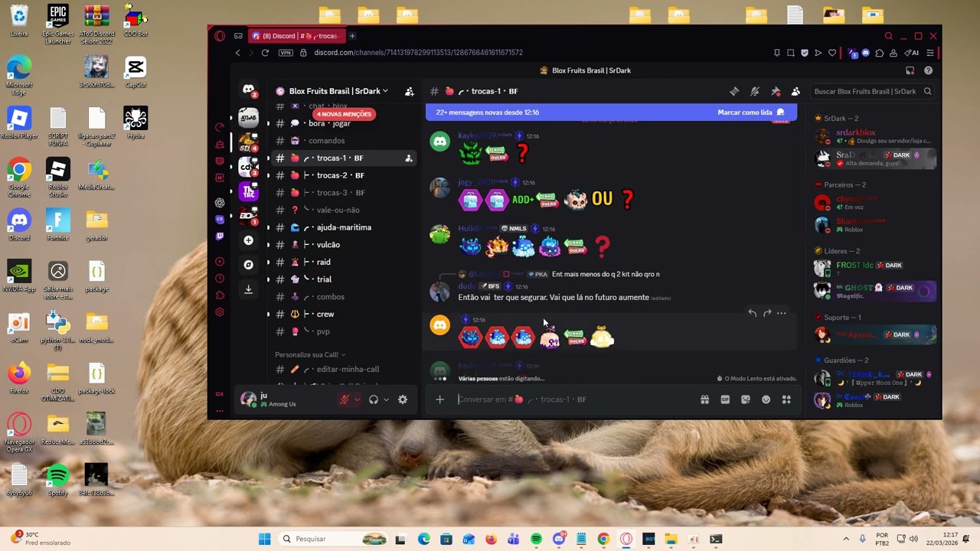Toggle Opera VPN badge
The width and height of the screenshot is (980, 551).
click(286, 53)
